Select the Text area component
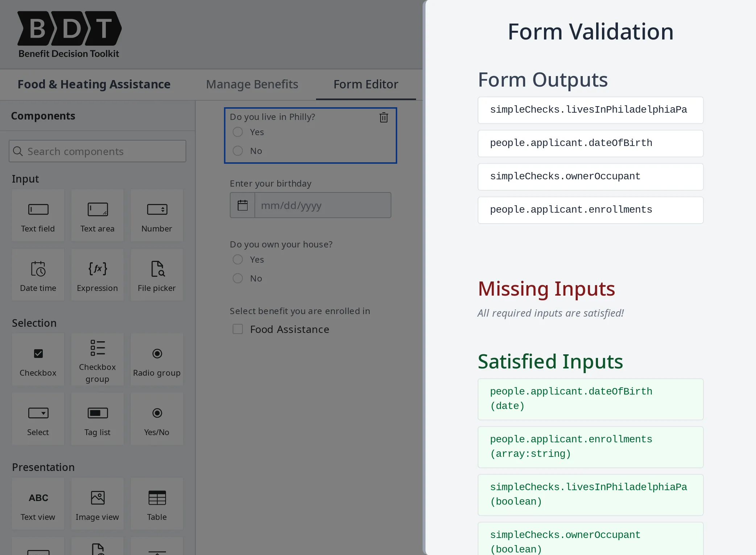This screenshot has width=756, height=555. 97,216
